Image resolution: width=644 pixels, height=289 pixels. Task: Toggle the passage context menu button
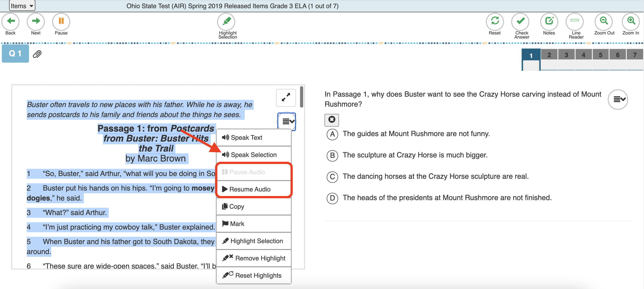(286, 122)
